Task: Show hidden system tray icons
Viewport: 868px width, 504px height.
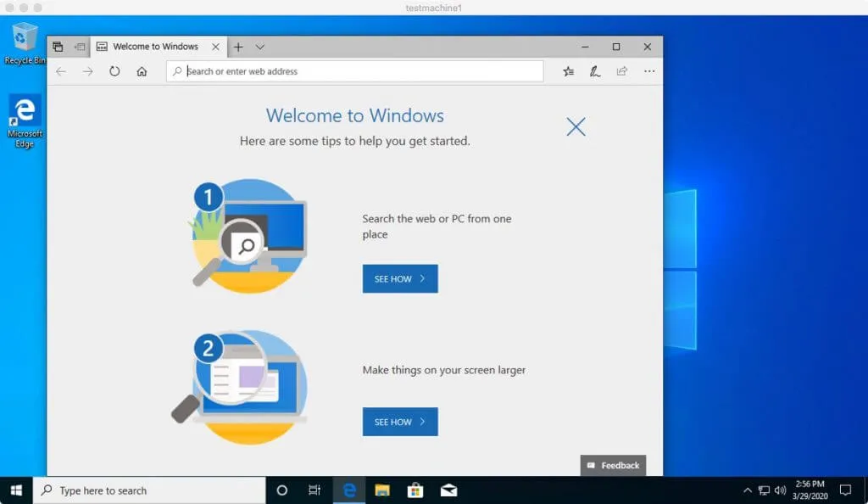Action: click(x=748, y=490)
